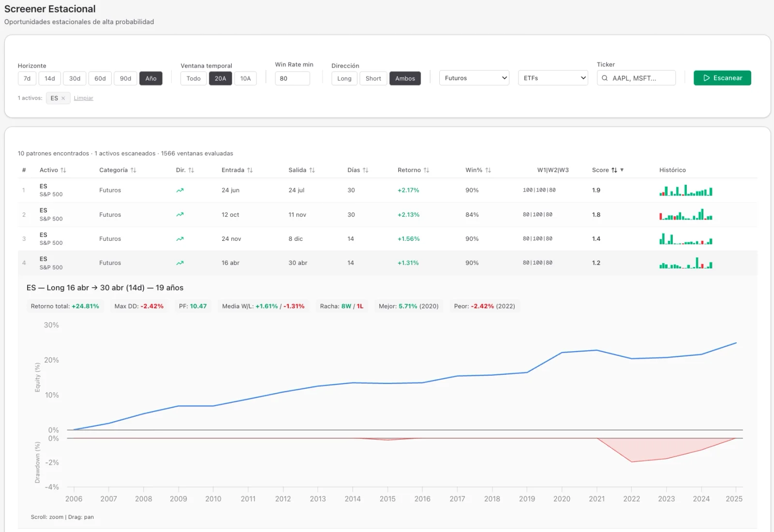Open history mini-chart for 24 jun row
774x532 pixels.
click(686, 190)
